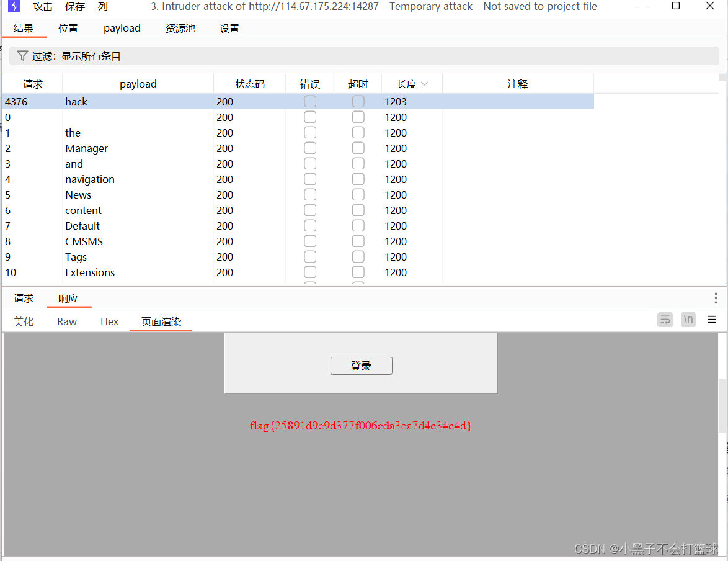Click the Burp lightning icon in title bar
This screenshot has height=561, width=728.
tap(14, 7)
